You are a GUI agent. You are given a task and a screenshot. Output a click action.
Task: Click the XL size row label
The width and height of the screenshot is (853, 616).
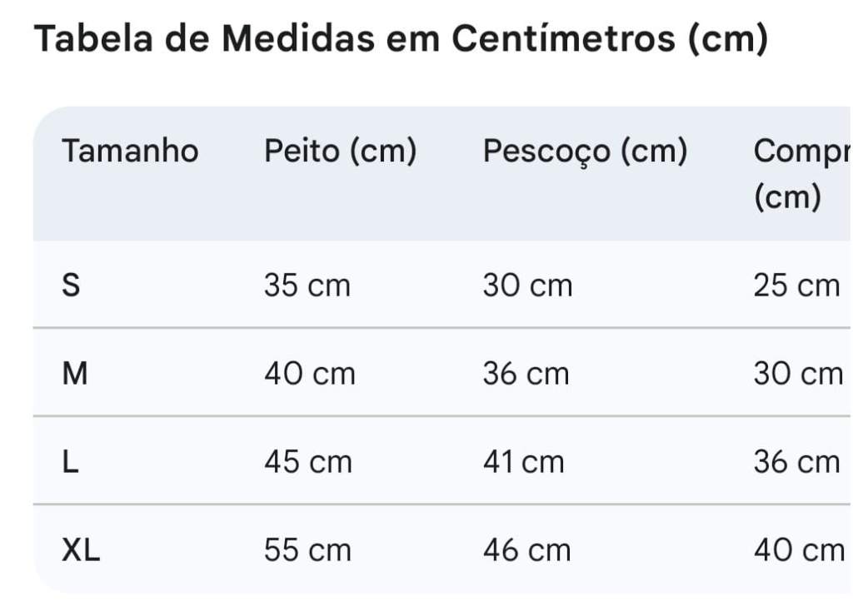81,550
